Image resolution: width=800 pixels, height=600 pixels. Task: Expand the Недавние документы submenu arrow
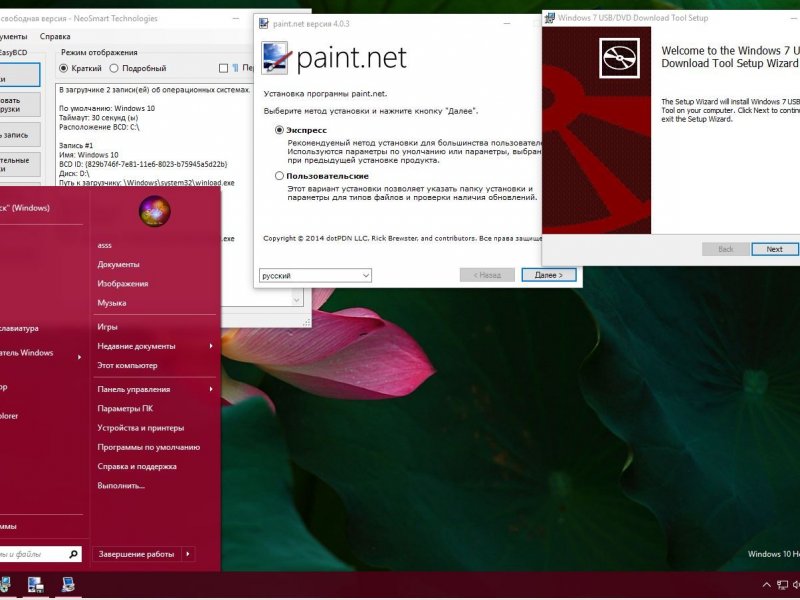click(211, 346)
